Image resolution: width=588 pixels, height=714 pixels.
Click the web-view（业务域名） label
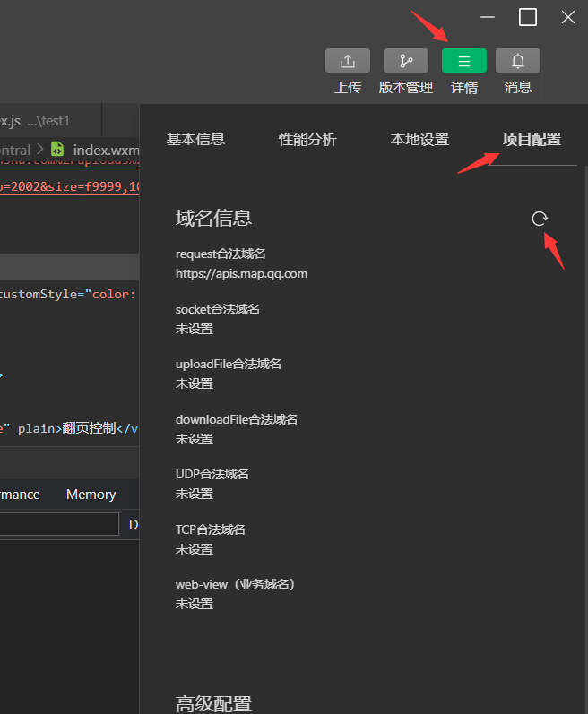(236, 584)
